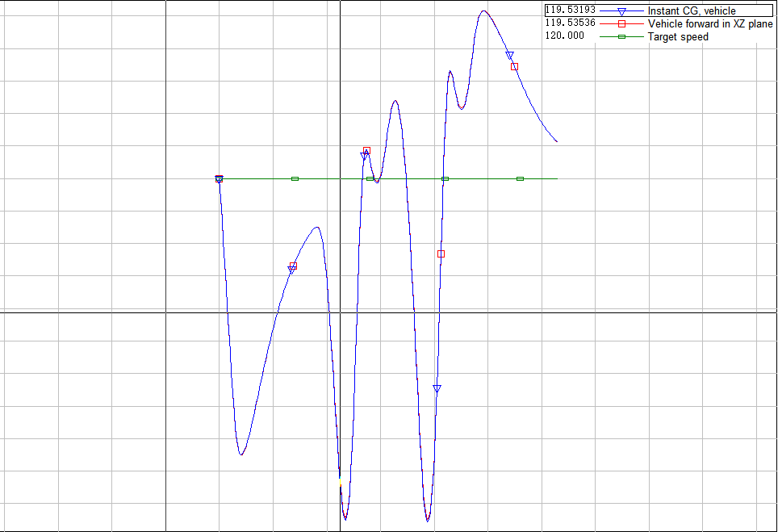Click the first trough of the blue curve
Image resolution: width=778 pixels, height=532 pixels.
click(241, 455)
